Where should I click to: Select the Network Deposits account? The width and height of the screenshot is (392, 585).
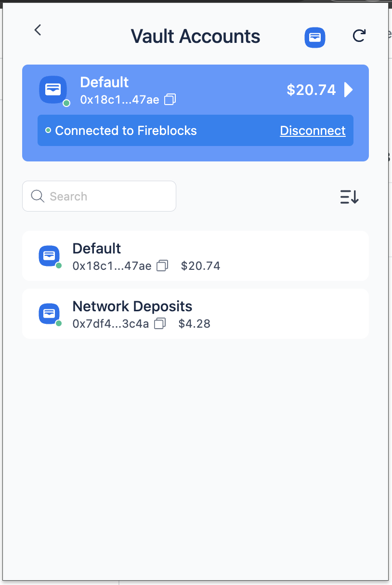(196, 314)
